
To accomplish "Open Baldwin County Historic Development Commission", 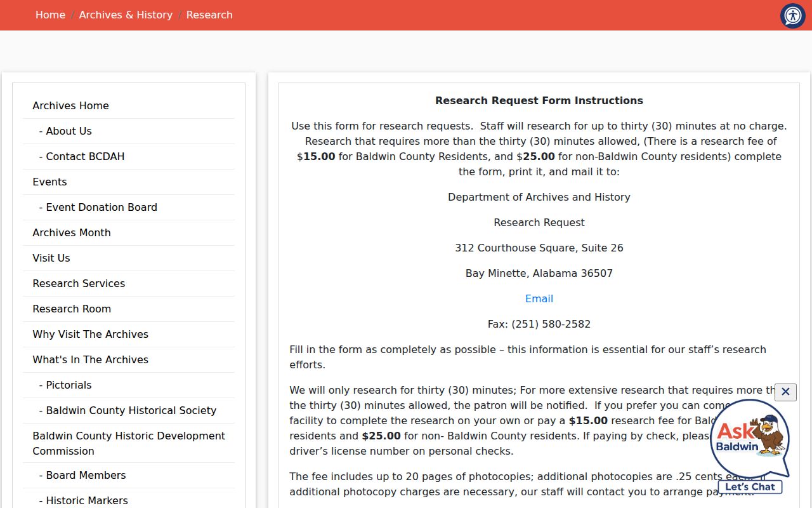I will [129, 443].
